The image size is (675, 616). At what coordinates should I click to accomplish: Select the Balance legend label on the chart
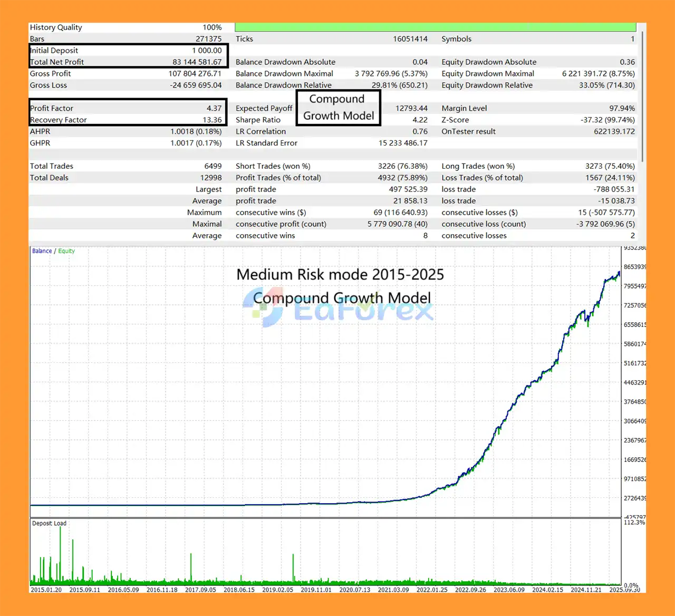pos(42,251)
